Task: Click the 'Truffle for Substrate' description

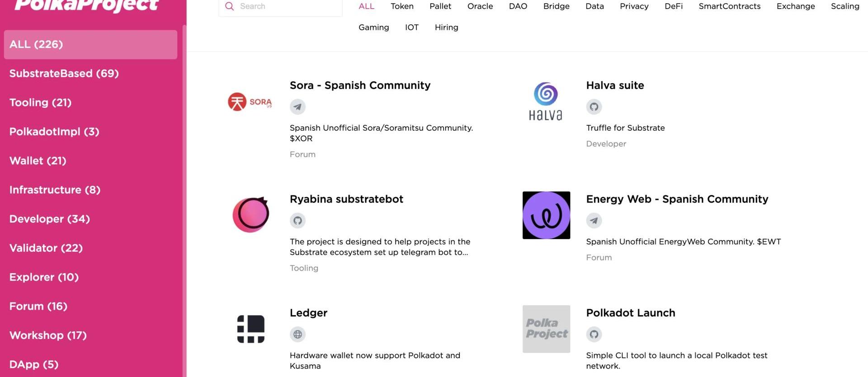Action: [625, 128]
